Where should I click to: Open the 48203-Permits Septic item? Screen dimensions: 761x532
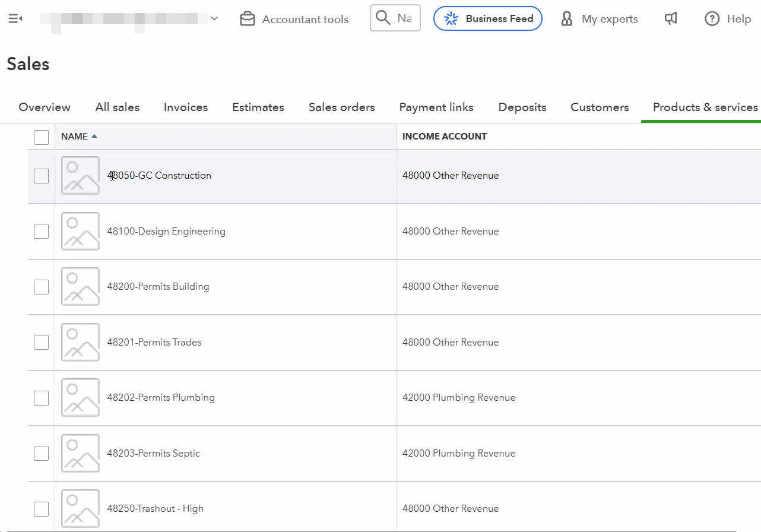click(x=153, y=453)
